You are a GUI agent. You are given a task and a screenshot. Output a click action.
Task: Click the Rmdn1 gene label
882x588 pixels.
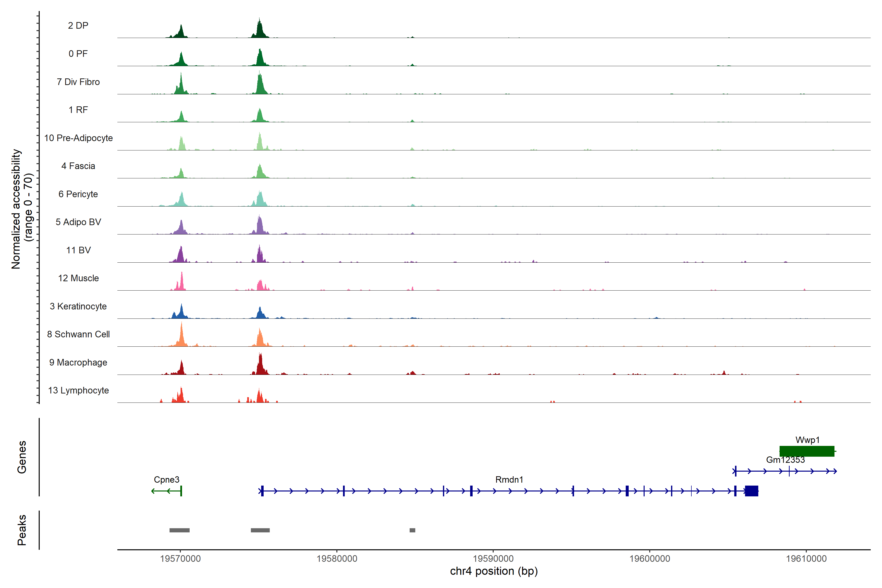(x=509, y=480)
